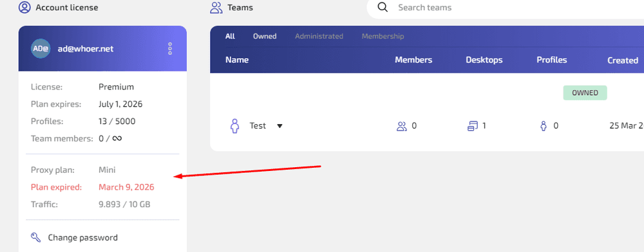Viewport: 644px width, 252px height.
Task: Click the profiles icon in Test row
Action: (x=544, y=126)
